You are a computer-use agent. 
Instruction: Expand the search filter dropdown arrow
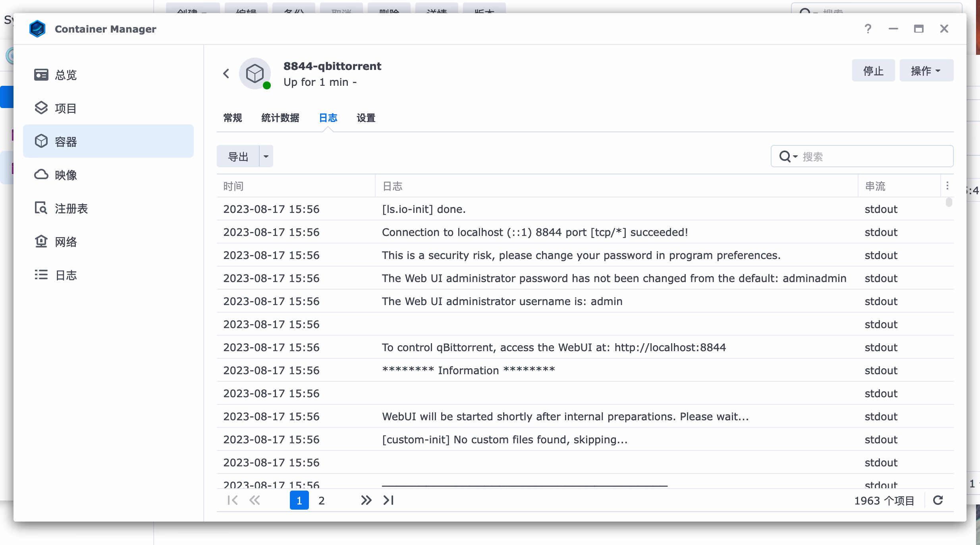(795, 157)
